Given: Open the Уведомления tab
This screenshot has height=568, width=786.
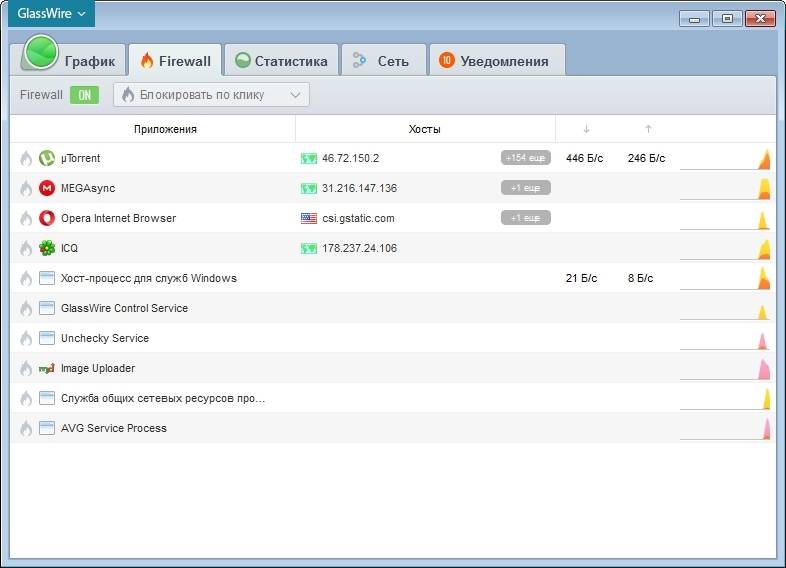Looking at the screenshot, I should point(497,61).
